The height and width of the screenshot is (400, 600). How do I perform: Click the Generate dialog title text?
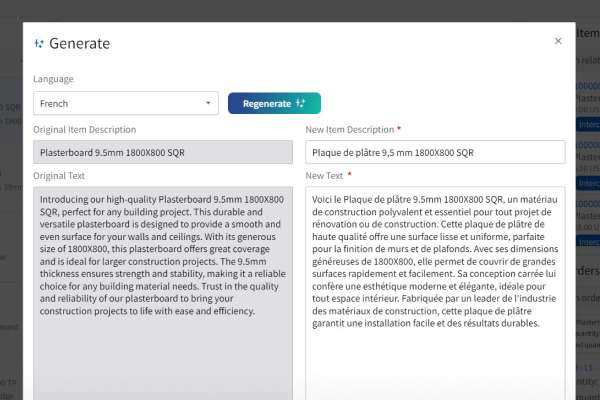point(80,44)
